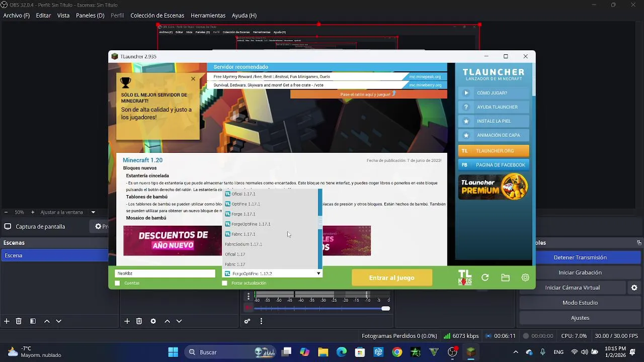Select the Escena scene row
The width and height of the screenshot is (644, 362).
click(54, 255)
